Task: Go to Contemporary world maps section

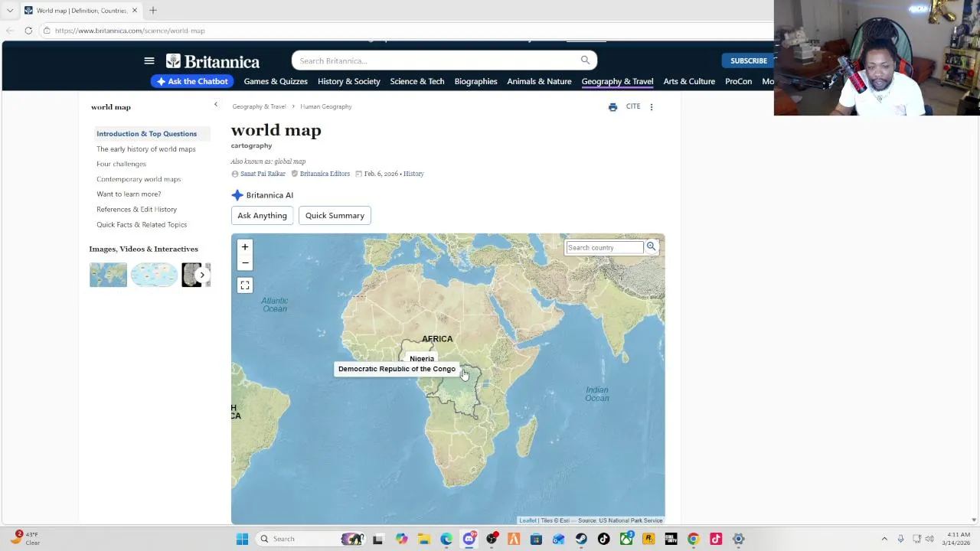Action: [139, 179]
